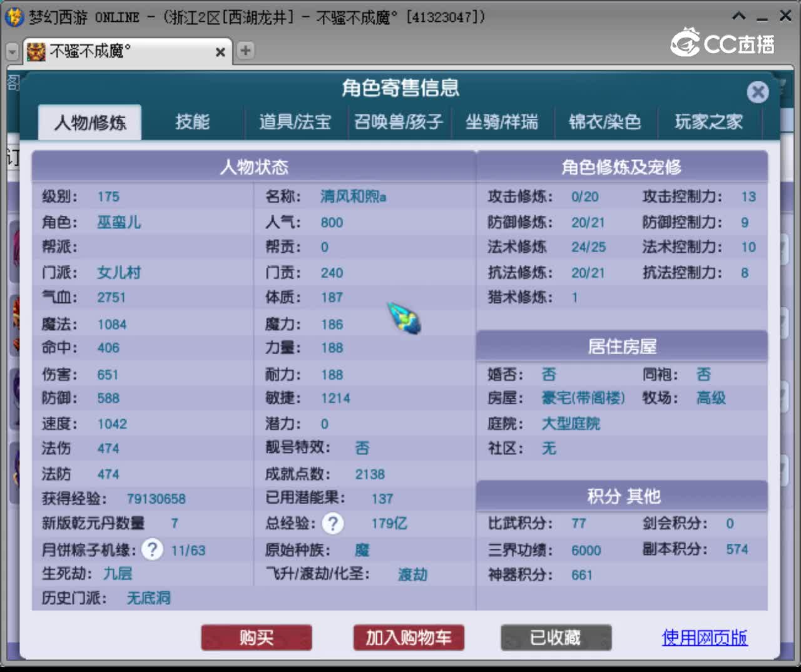
Task: Click the 三界功绩 value 6000
Action: (x=586, y=550)
